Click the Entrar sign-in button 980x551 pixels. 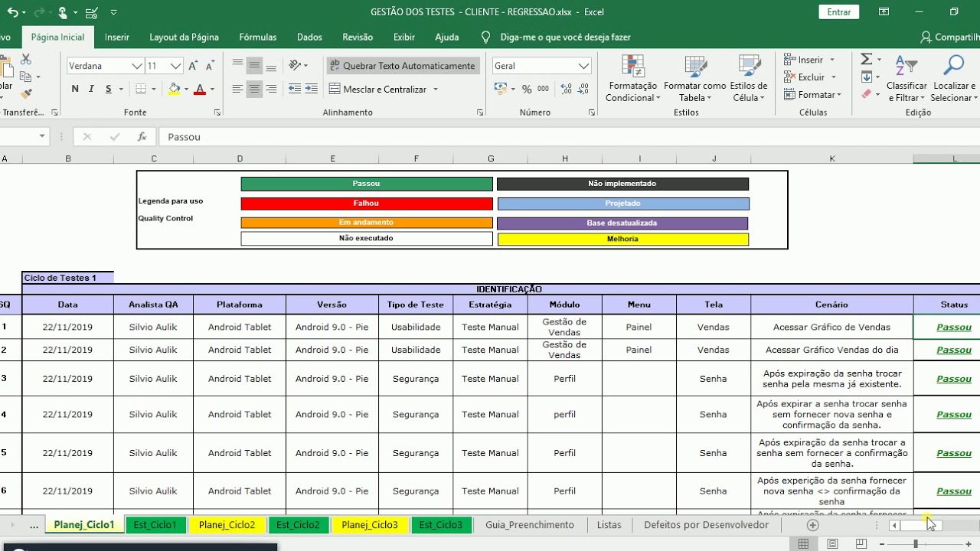coord(839,11)
